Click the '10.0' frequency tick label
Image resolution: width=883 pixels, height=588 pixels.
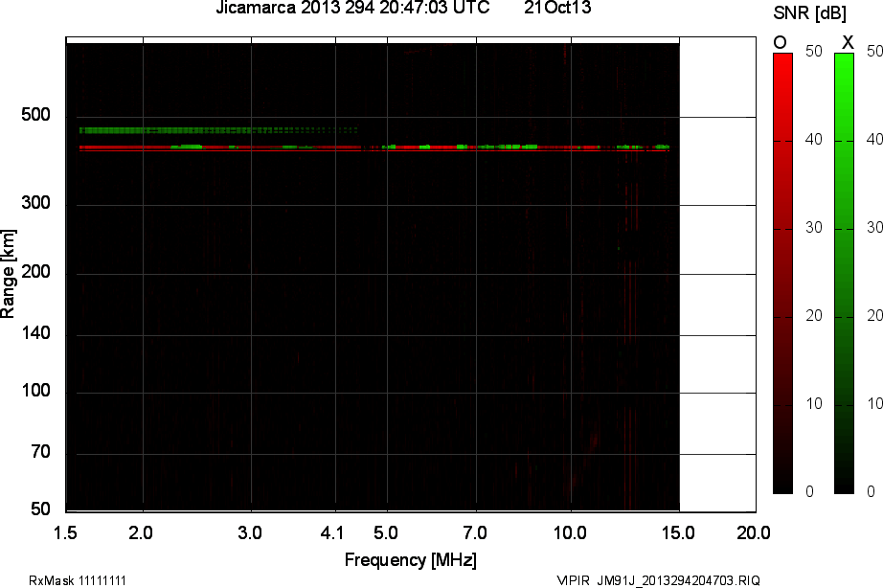tap(571, 532)
